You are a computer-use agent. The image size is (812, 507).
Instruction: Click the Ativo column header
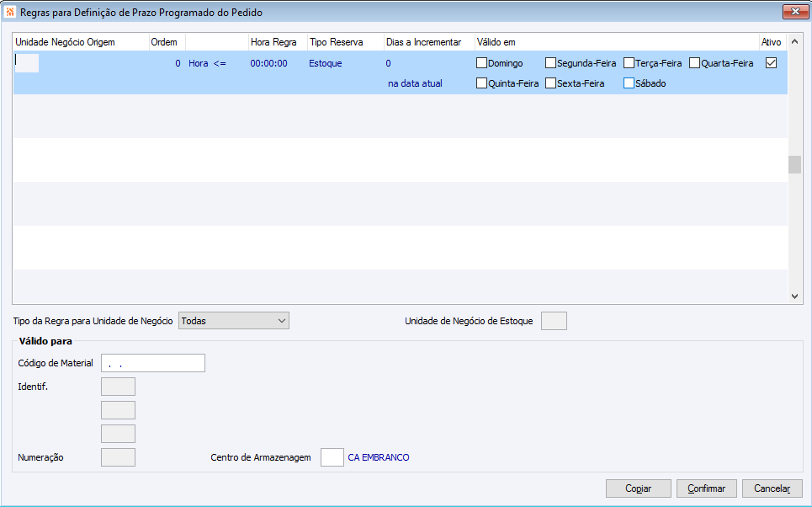[x=772, y=42]
